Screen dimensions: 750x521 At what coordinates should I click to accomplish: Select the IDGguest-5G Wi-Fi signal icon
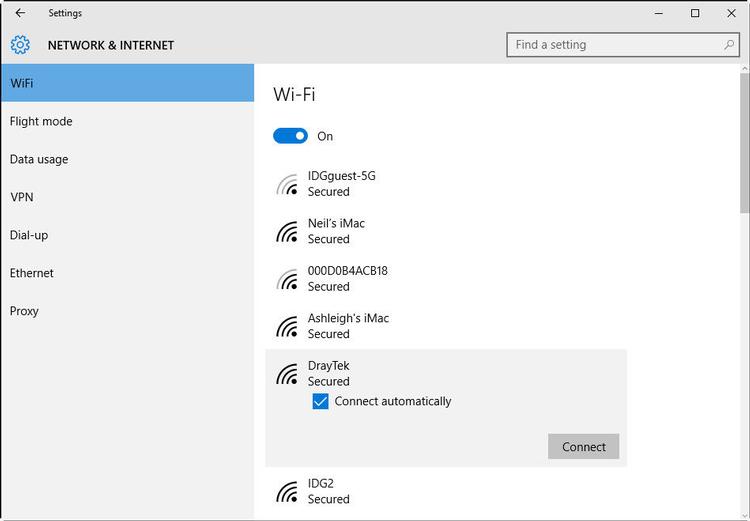click(288, 184)
